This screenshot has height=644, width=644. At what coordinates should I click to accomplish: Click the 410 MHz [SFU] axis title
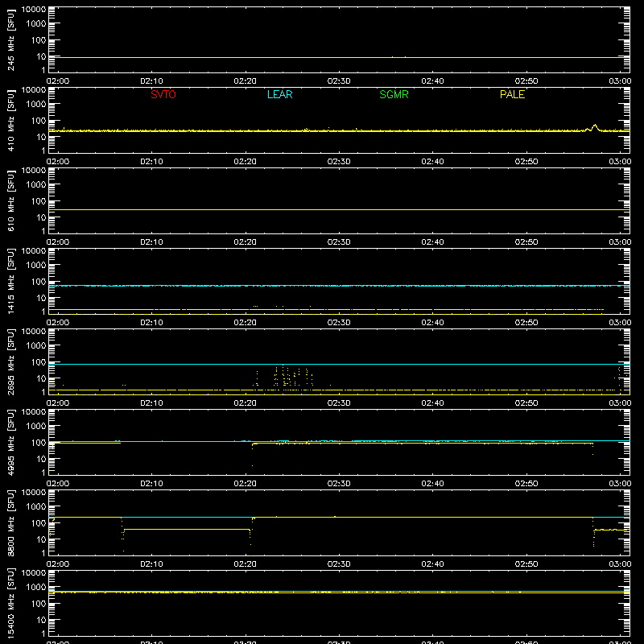[10, 121]
